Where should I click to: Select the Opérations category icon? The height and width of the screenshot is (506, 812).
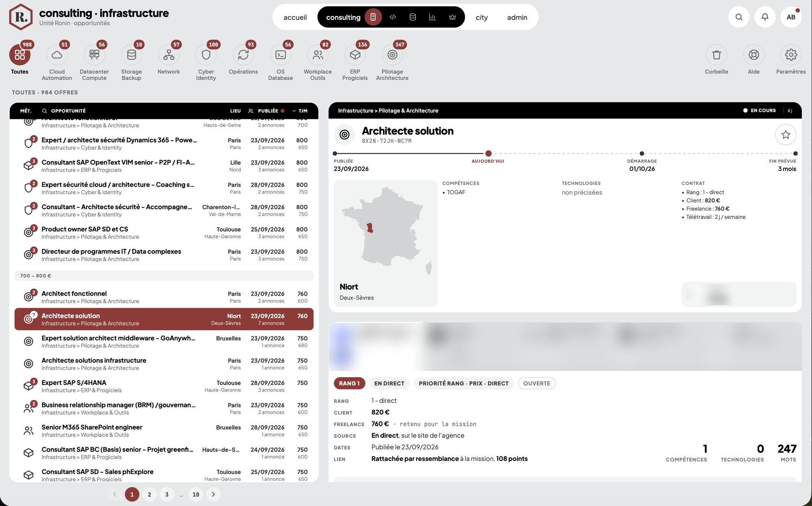(x=243, y=54)
